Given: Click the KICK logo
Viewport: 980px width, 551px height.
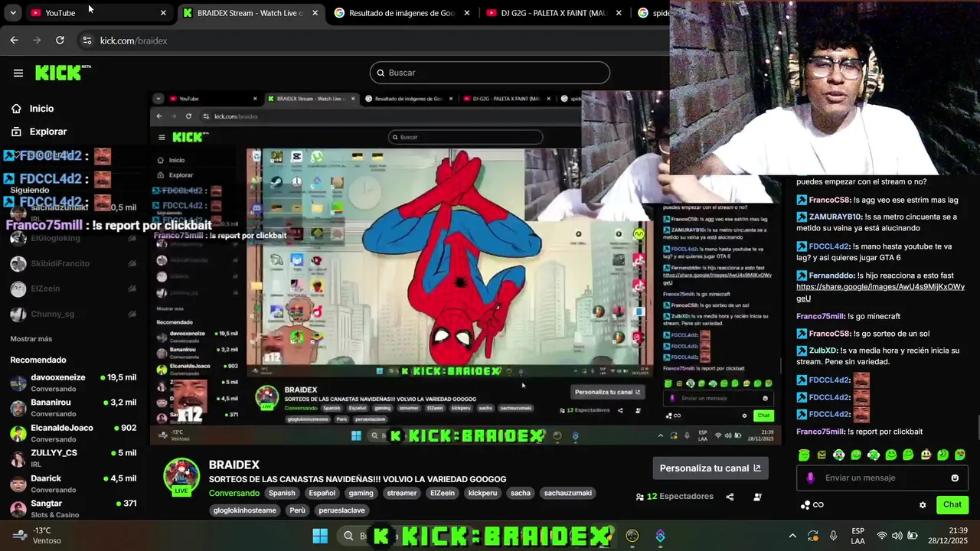Looking at the screenshot, I should 63,73.
